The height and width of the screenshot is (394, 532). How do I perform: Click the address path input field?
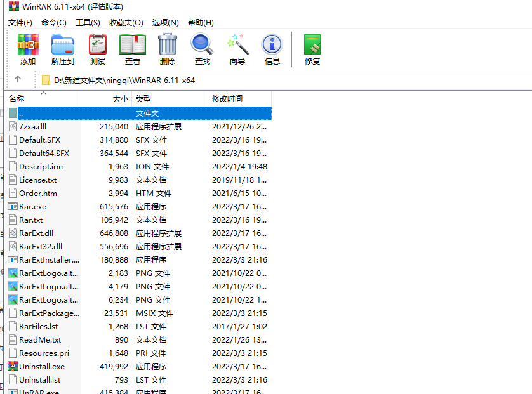(x=285, y=81)
